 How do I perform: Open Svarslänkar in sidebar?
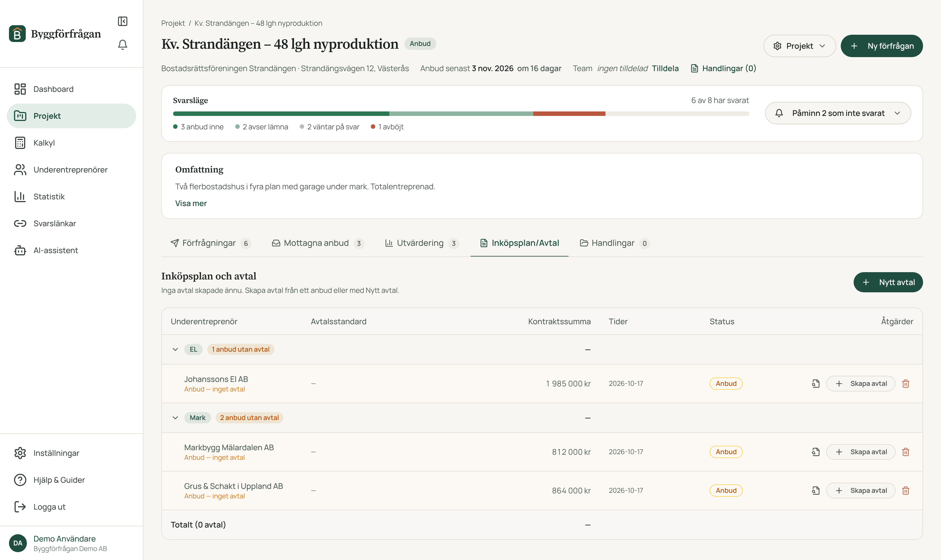(71, 223)
